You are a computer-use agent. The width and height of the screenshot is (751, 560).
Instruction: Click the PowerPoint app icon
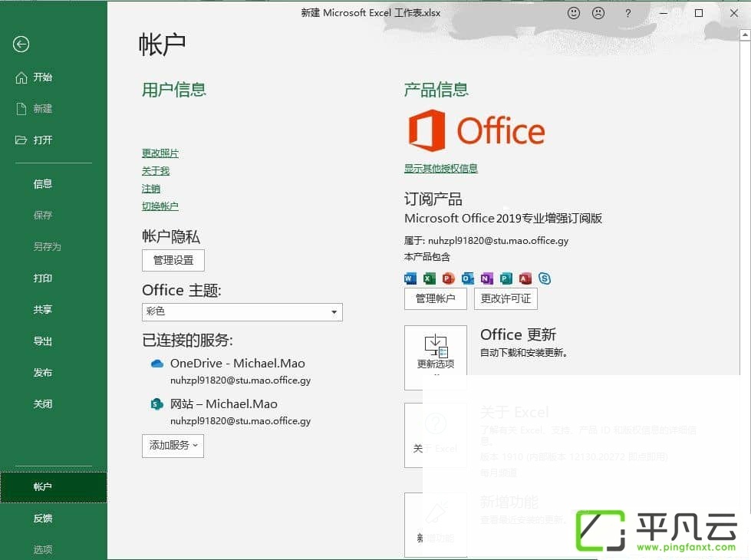pyautogui.click(x=448, y=278)
